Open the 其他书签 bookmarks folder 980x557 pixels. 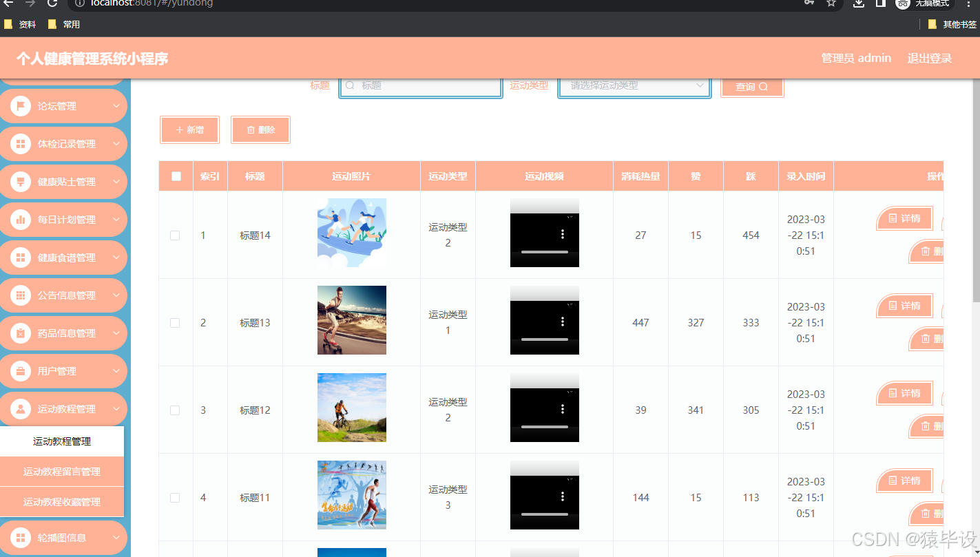(x=952, y=24)
